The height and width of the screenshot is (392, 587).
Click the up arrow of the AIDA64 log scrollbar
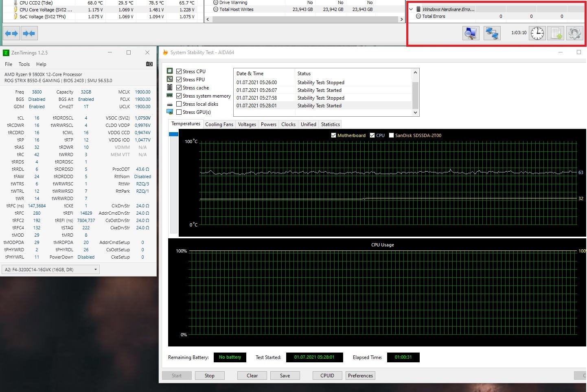tap(415, 72)
